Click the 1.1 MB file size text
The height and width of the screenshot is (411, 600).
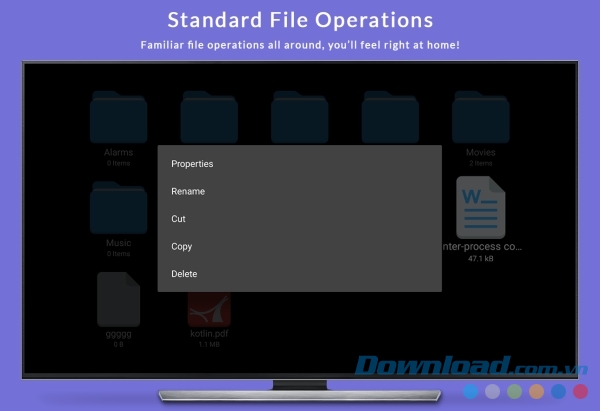pos(209,344)
